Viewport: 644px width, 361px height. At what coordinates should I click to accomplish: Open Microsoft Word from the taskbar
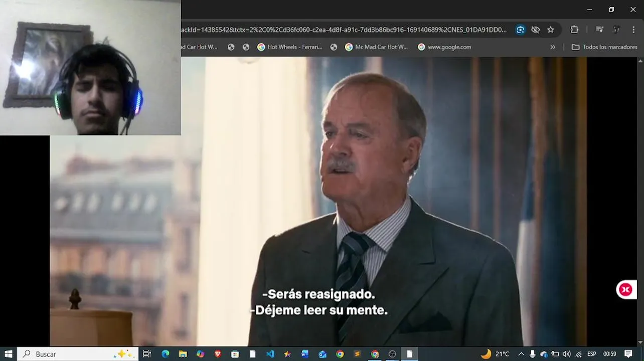click(305, 354)
